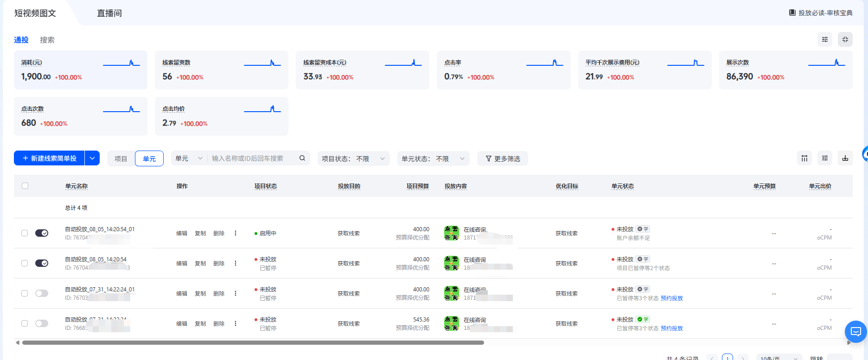Open the 项目状态 filter dropdown

tap(354, 158)
